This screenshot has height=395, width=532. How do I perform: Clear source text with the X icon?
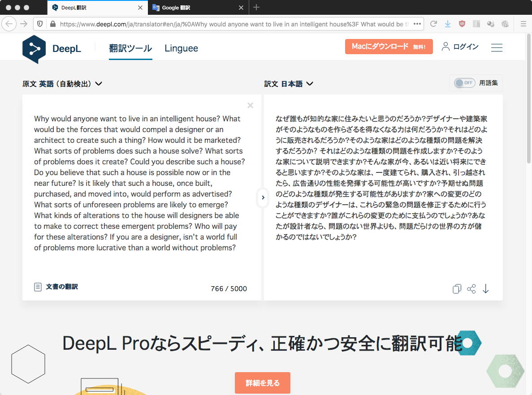[251, 105]
